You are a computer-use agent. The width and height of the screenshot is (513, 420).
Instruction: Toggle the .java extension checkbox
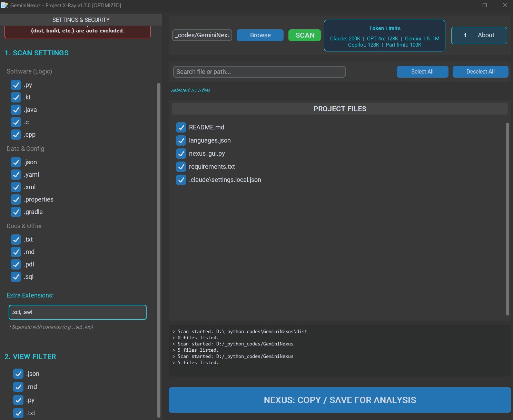16,110
